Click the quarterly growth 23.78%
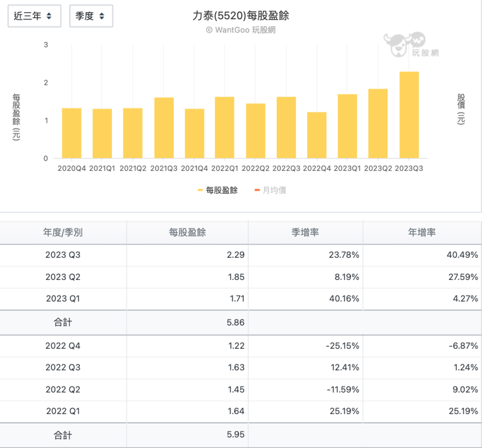This screenshot has width=482, height=448. click(x=344, y=255)
